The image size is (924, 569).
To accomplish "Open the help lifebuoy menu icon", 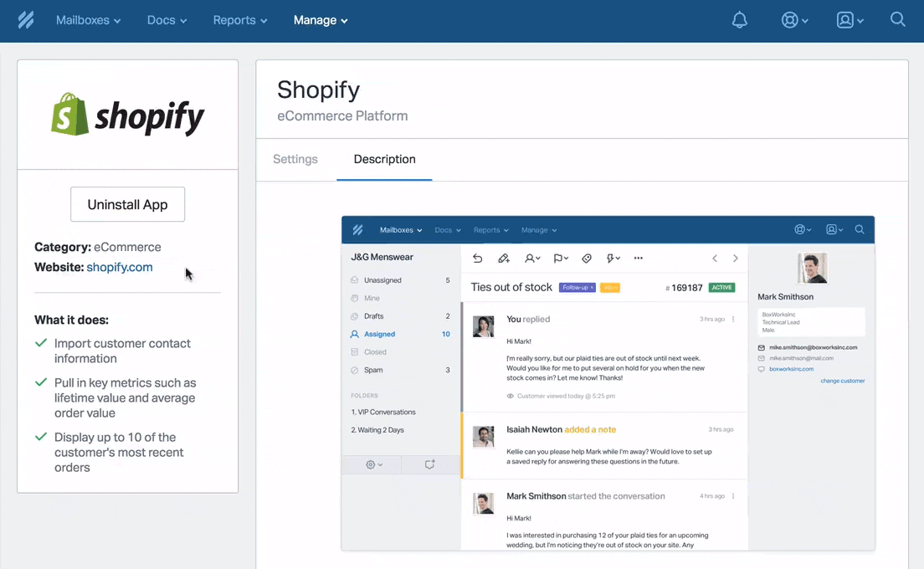I will (x=794, y=20).
